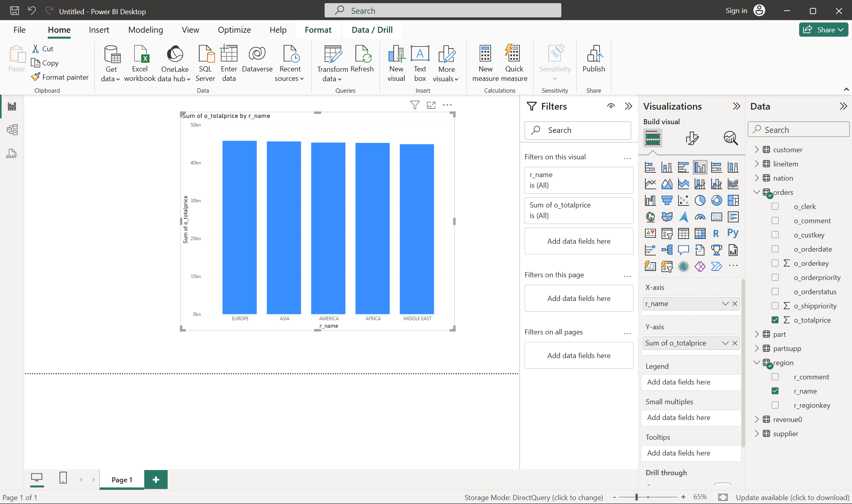Open the Get data dropdown arrow
This screenshot has width=852, height=504.
pyautogui.click(x=118, y=79)
